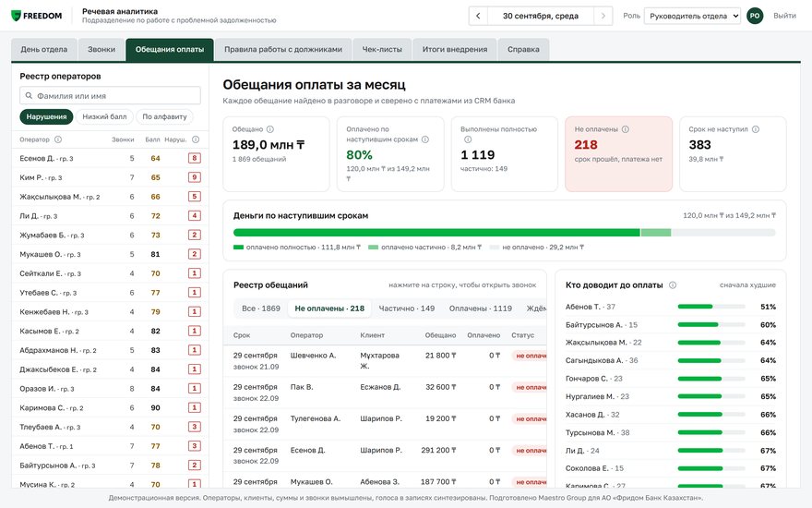Filter registry by Оплачены · 1119
This screenshot has width=812, height=508.
pos(480,308)
